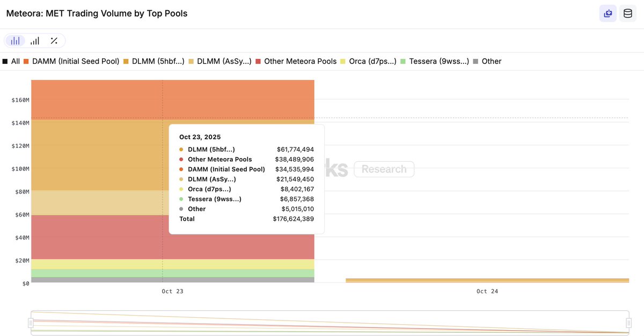The width and height of the screenshot is (644, 336).
Task: Click the Oct 23 x-axis label
Action: click(172, 292)
